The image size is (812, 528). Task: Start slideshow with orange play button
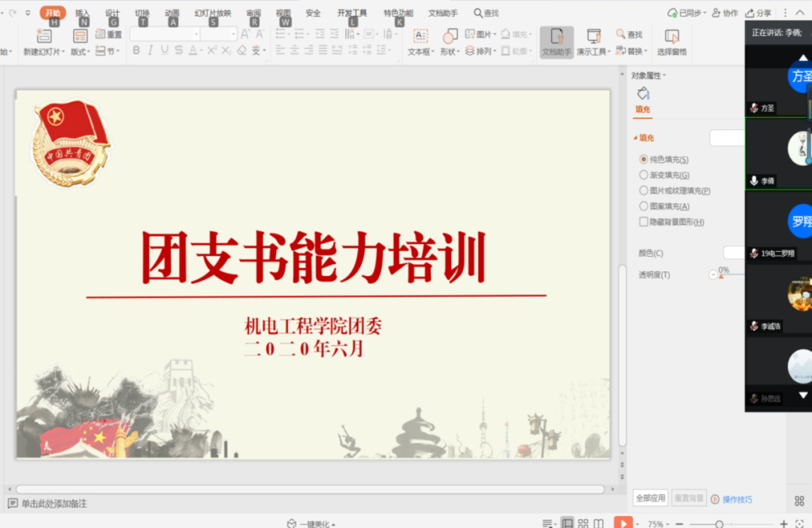[x=623, y=523]
